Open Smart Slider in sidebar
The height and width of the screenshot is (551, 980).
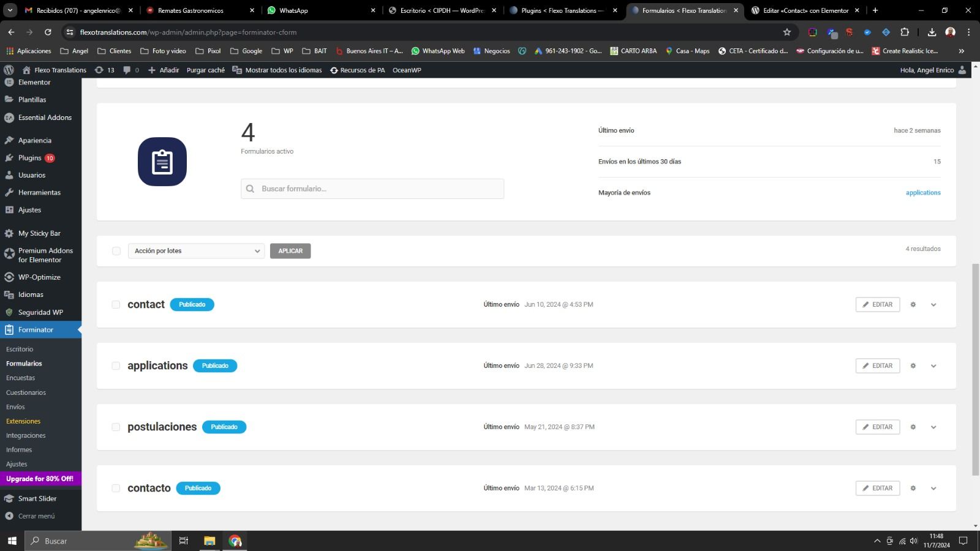[37, 498]
